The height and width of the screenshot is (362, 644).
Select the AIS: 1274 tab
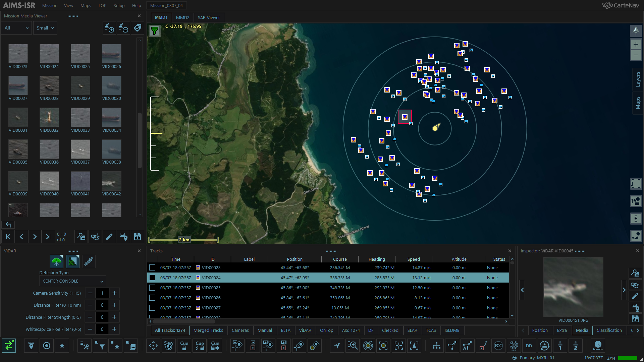(x=351, y=330)
